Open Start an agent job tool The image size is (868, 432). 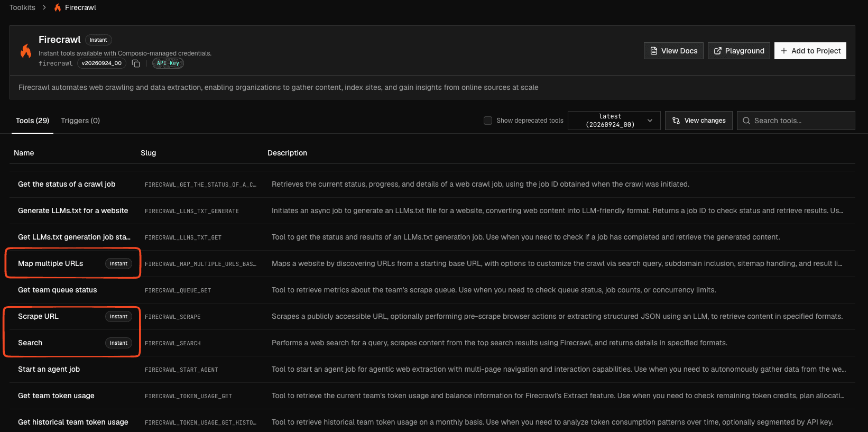click(49, 369)
